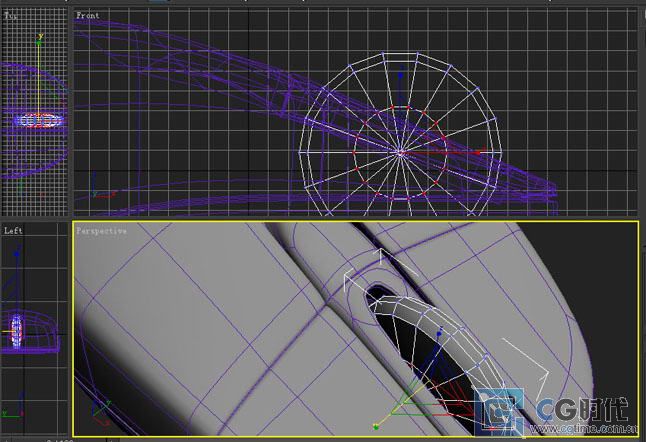
Task: Select the yellow Y-axis arrow in Top viewport
Action: 39,40
